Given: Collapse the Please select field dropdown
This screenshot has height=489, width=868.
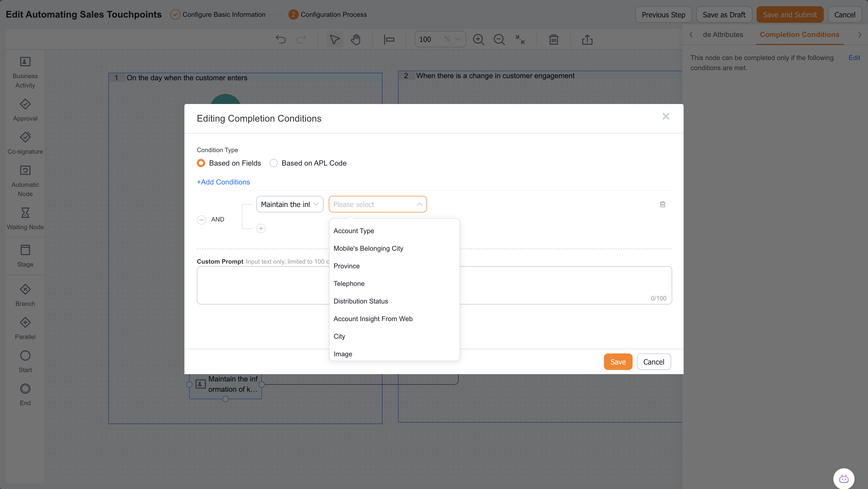Looking at the screenshot, I should pos(378,204).
